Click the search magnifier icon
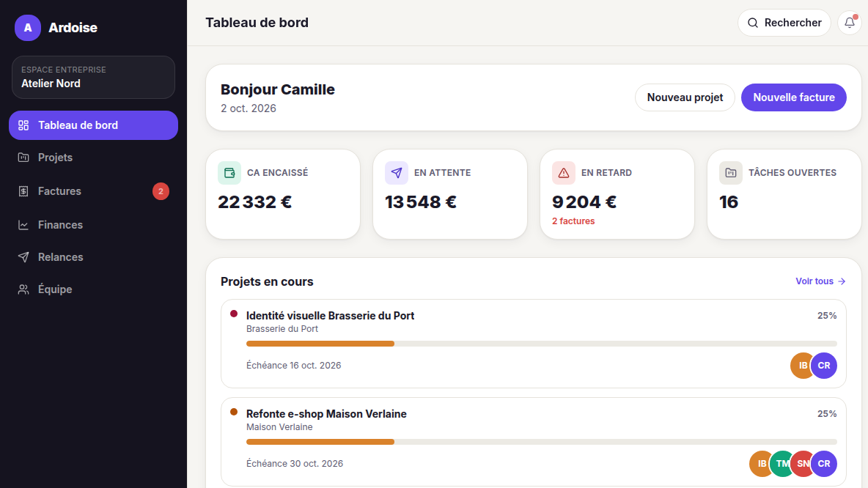The width and height of the screenshot is (868, 488). [x=753, y=23]
